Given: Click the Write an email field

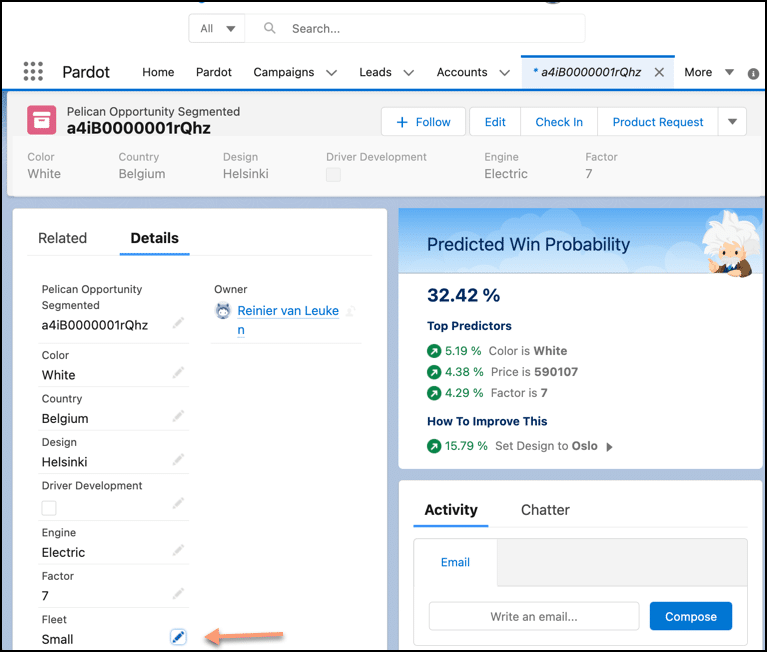Looking at the screenshot, I should click(534, 616).
